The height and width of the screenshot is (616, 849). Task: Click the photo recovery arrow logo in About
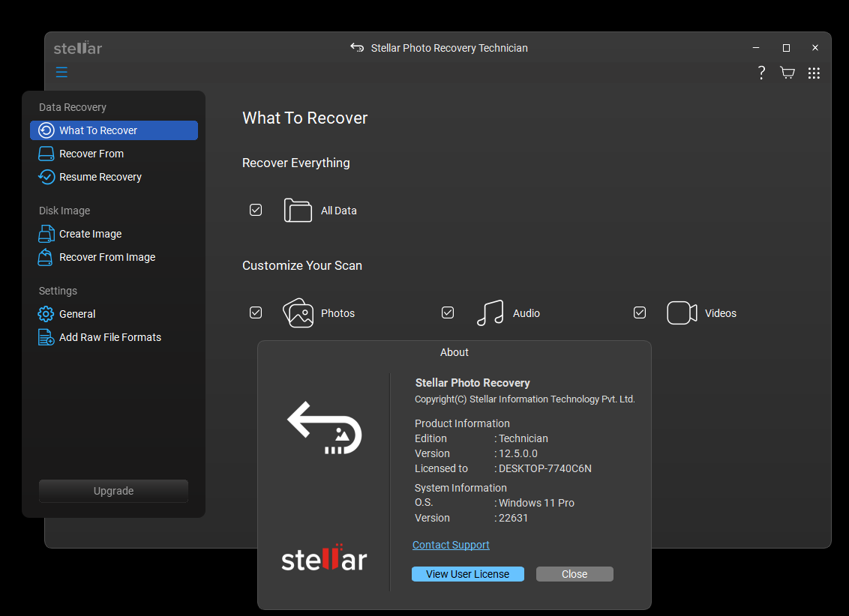324,428
